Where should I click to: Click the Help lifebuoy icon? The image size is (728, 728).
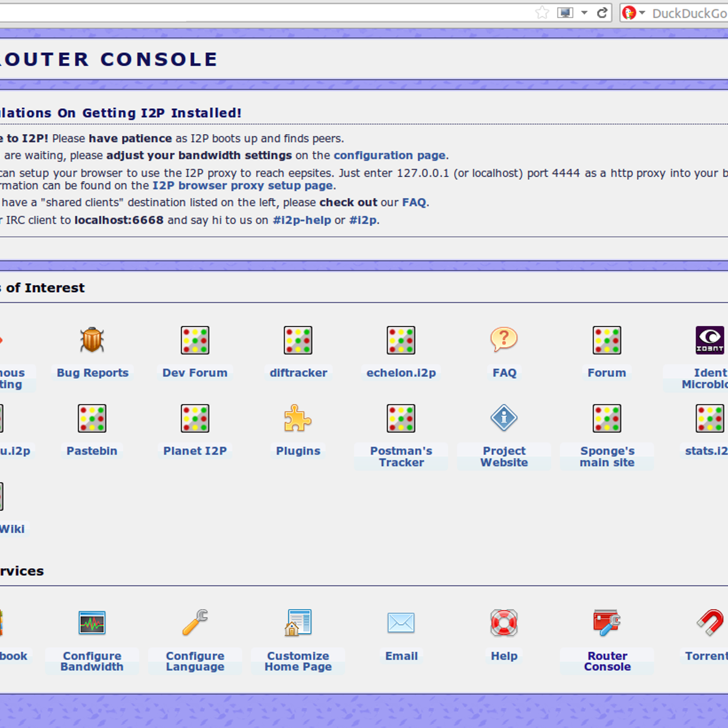tap(504, 622)
